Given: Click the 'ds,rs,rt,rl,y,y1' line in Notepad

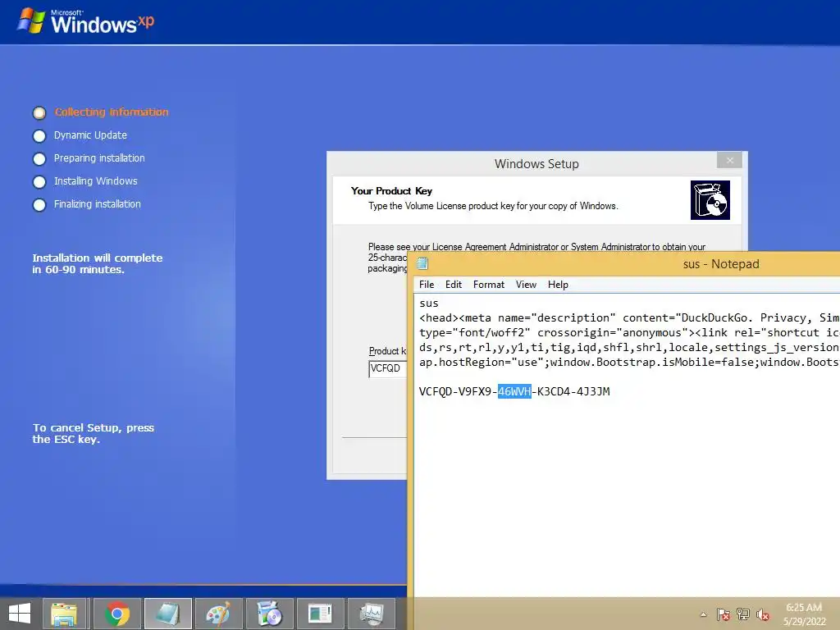Looking at the screenshot, I should tap(629, 348).
